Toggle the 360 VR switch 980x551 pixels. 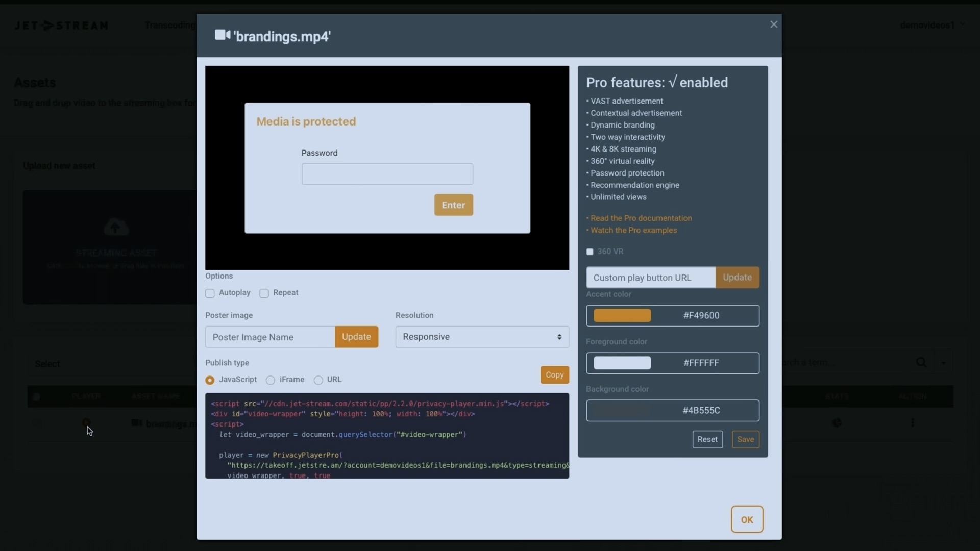pos(590,251)
